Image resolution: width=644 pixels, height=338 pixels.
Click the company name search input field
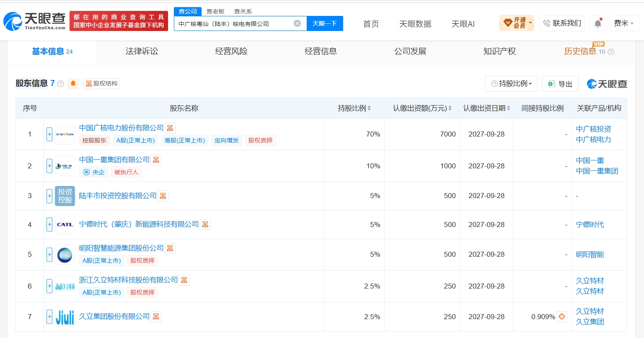pos(234,24)
